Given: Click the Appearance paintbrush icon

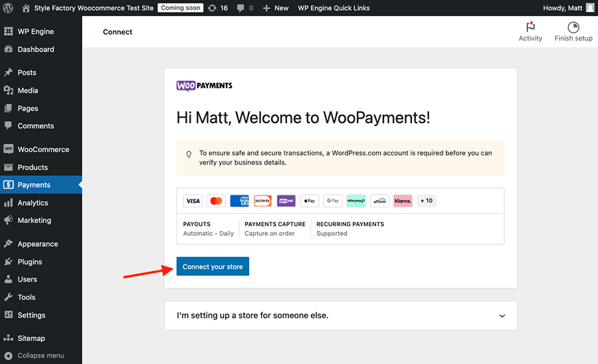Looking at the screenshot, I should [x=9, y=244].
